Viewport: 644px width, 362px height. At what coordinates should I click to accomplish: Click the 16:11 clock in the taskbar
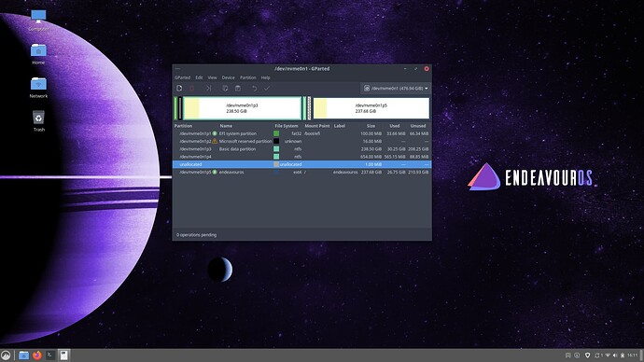point(633,355)
